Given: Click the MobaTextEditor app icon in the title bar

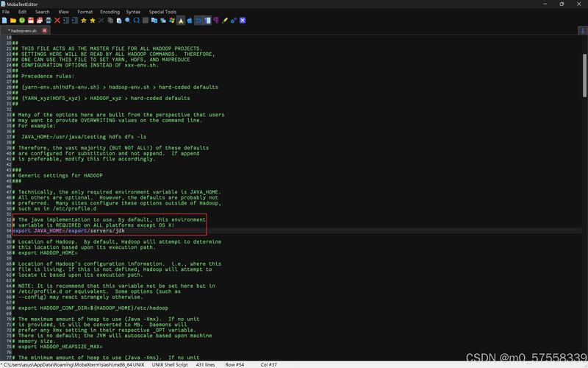Looking at the screenshot, I should tap(4, 4).
